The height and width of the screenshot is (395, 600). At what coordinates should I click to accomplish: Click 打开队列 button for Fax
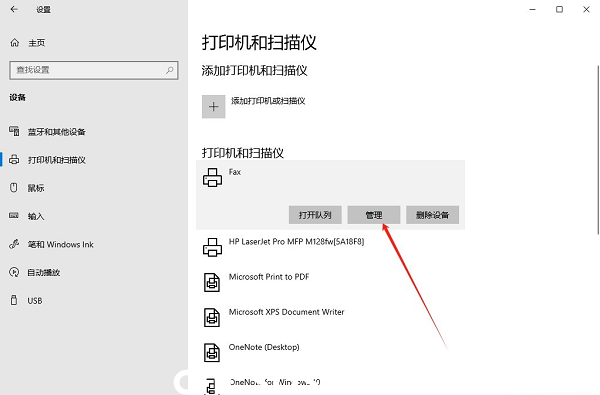pos(315,215)
